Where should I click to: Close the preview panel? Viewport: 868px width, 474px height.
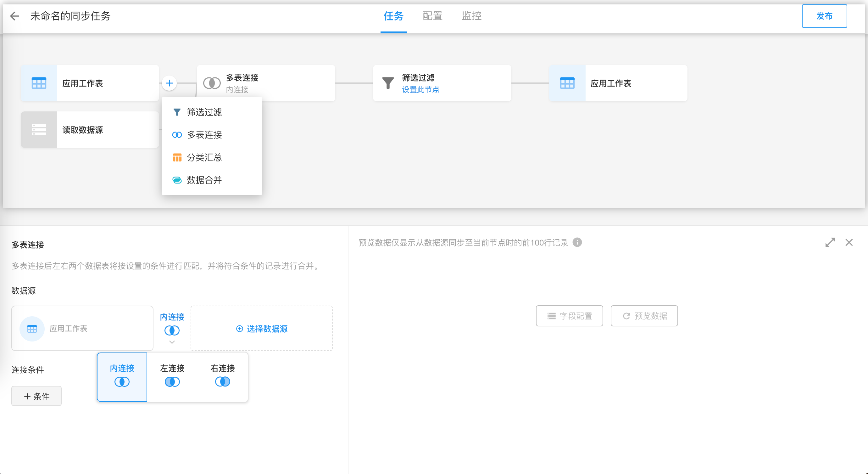[x=849, y=242]
